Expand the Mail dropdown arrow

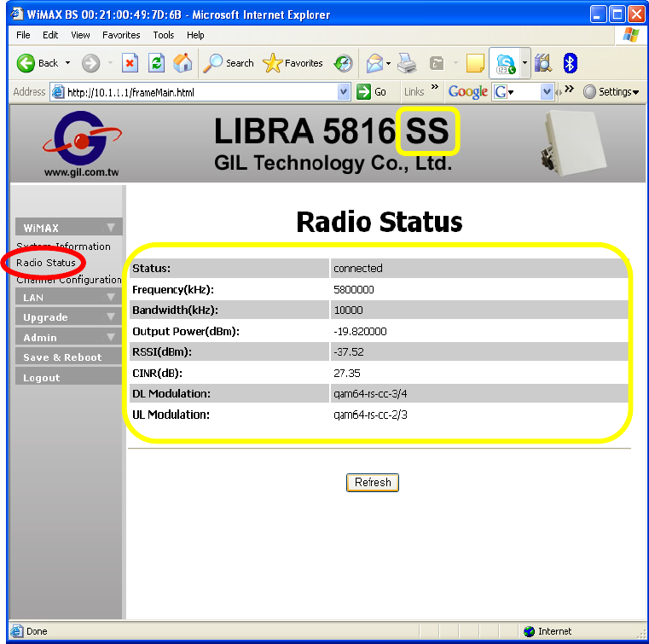point(388,63)
